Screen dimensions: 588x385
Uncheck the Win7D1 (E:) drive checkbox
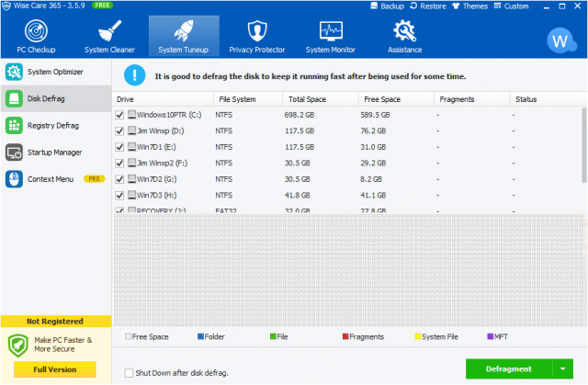tap(119, 147)
